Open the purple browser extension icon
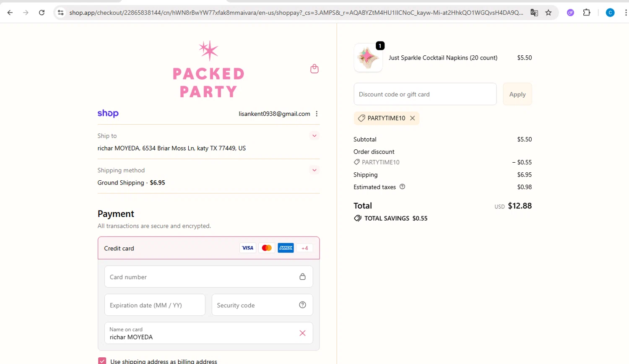629x364 pixels. click(x=570, y=13)
